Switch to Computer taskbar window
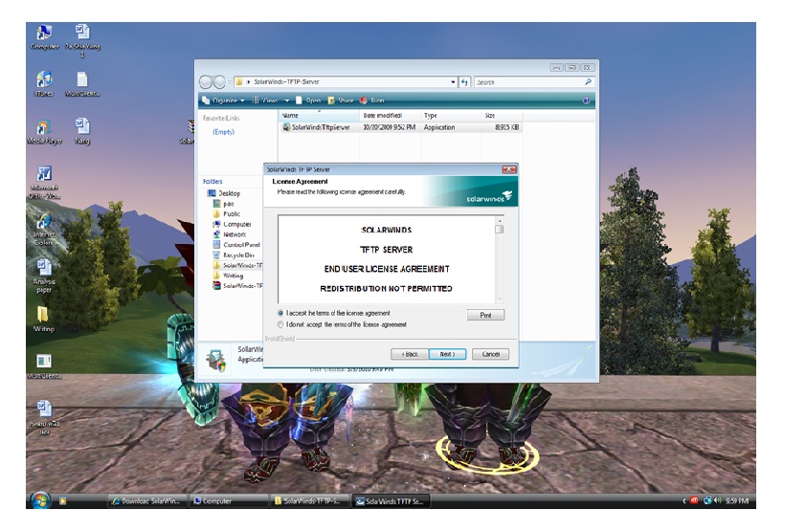Screen dimensions: 806x532 point(229,500)
